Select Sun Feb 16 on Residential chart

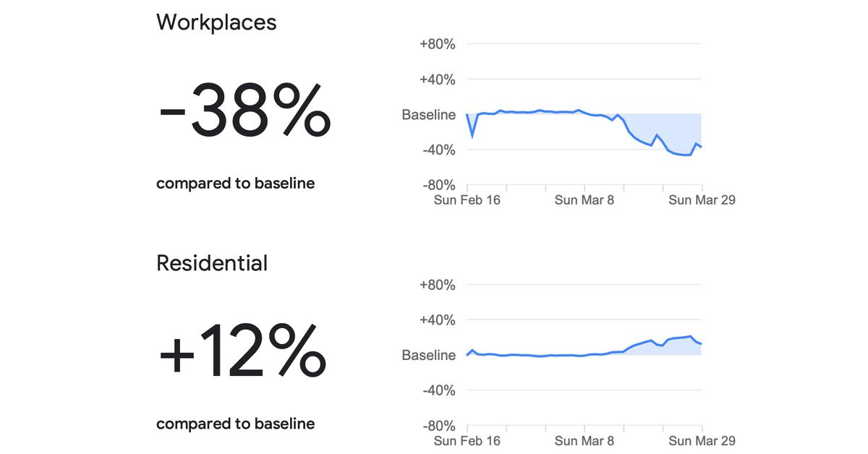point(467,440)
